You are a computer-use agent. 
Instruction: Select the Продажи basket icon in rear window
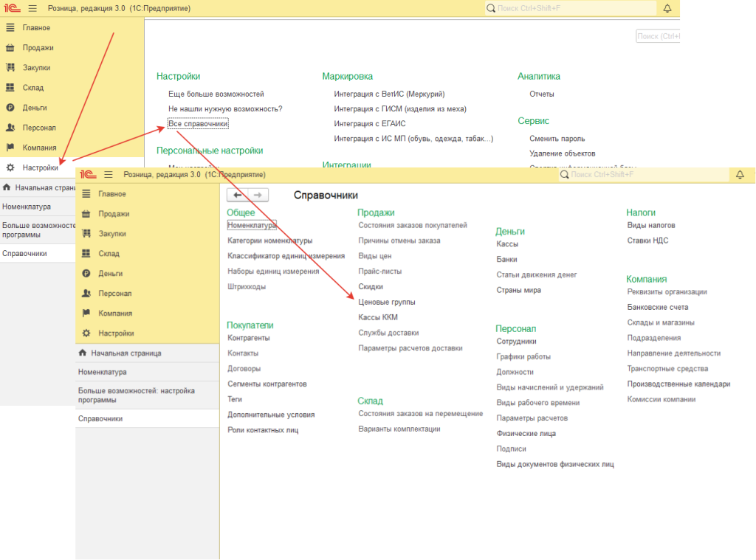tap(10, 48)
